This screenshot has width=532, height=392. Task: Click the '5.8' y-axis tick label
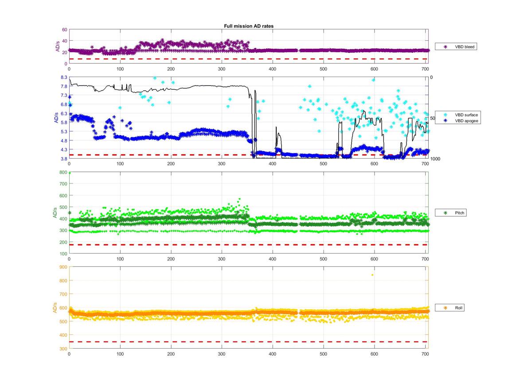tap(64, 122)
